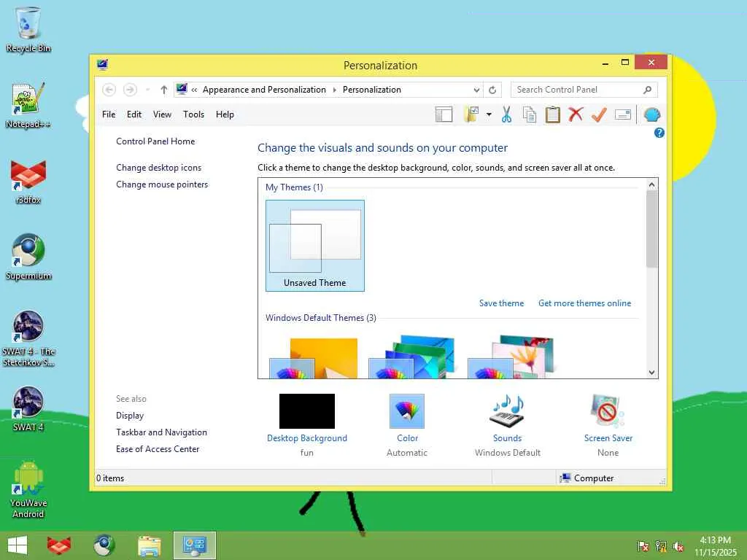Image resolution: width=747 pixels, height=560 pixels.
Task: Select the Notepad++ desktop shortcut
Action: (28, 106)
